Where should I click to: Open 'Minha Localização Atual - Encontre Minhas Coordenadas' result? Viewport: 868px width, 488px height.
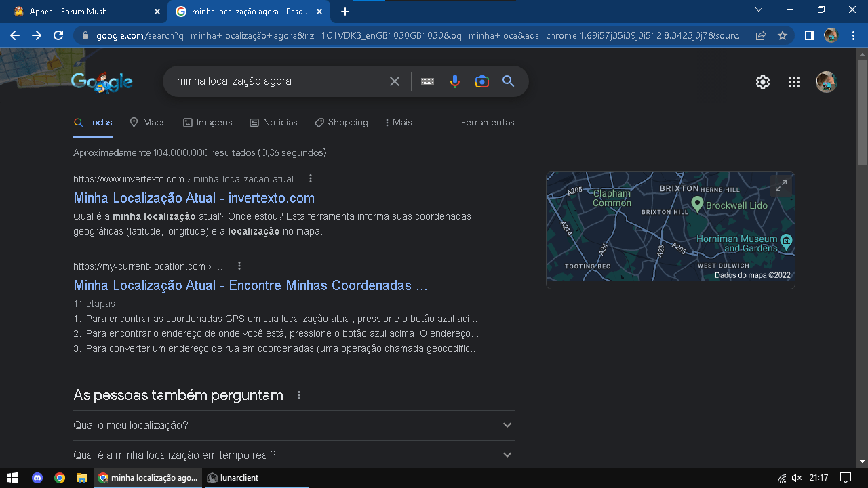250,285
